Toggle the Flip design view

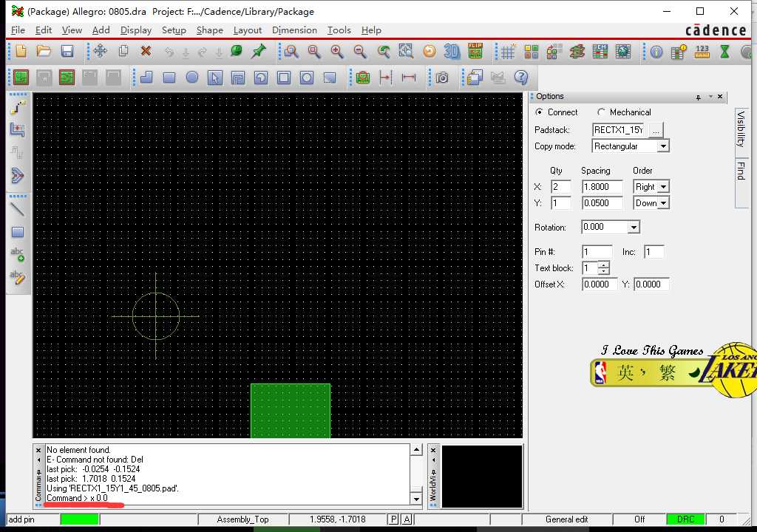point(475,51)
